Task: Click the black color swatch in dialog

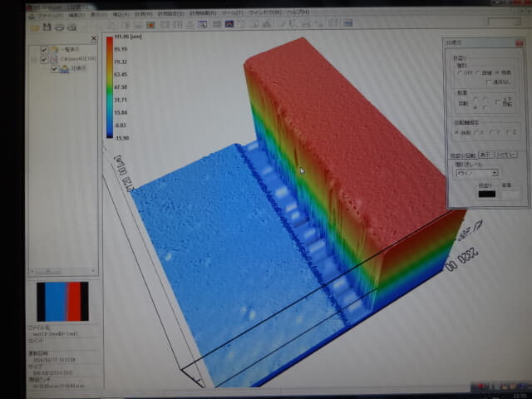Action: click(x=488, y=195)
